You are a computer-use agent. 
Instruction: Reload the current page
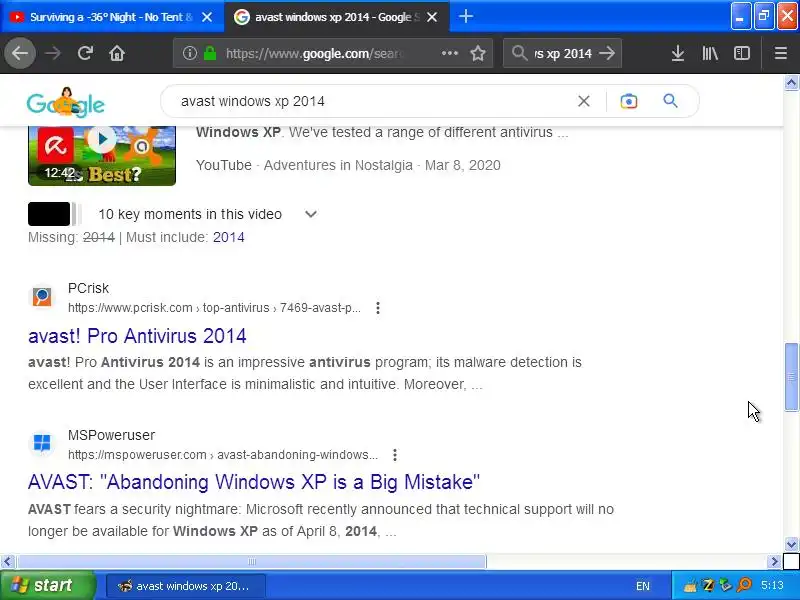pyautogui.click(x=85, y=53)
